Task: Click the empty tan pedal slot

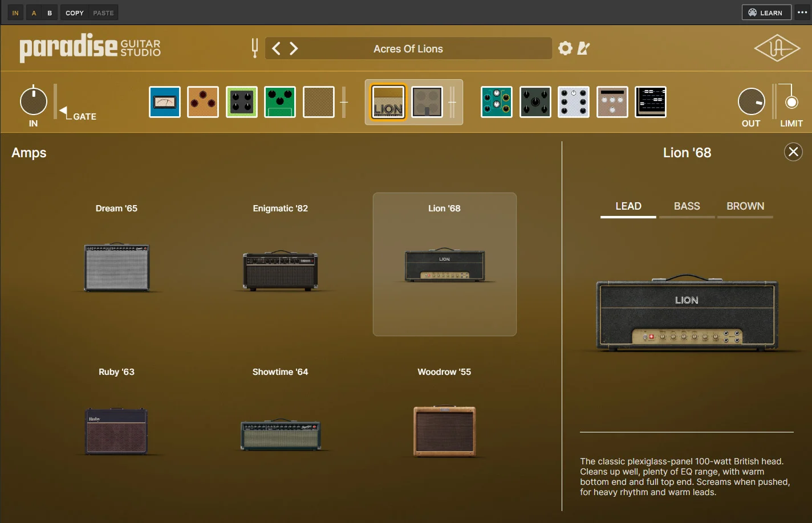Action: click(319, 102)
